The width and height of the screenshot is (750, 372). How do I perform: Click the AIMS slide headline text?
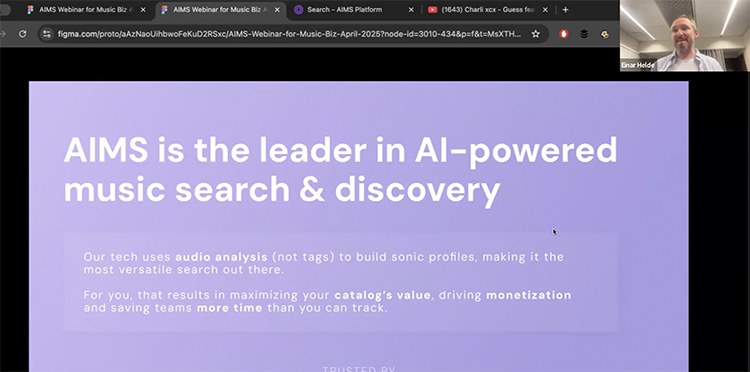(340, 170)
